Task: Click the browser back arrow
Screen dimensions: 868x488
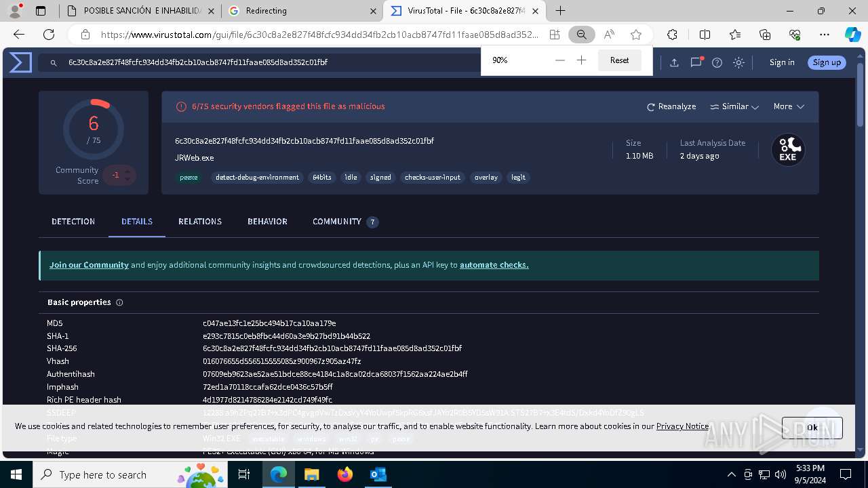Action: (x=19, y=35)
